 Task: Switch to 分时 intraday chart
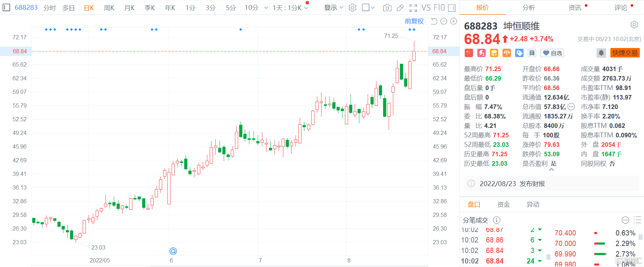(x=50, y=8)
